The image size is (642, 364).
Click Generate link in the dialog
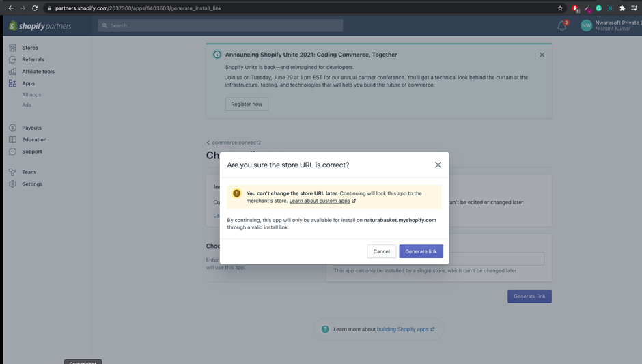tap(421, 251)
